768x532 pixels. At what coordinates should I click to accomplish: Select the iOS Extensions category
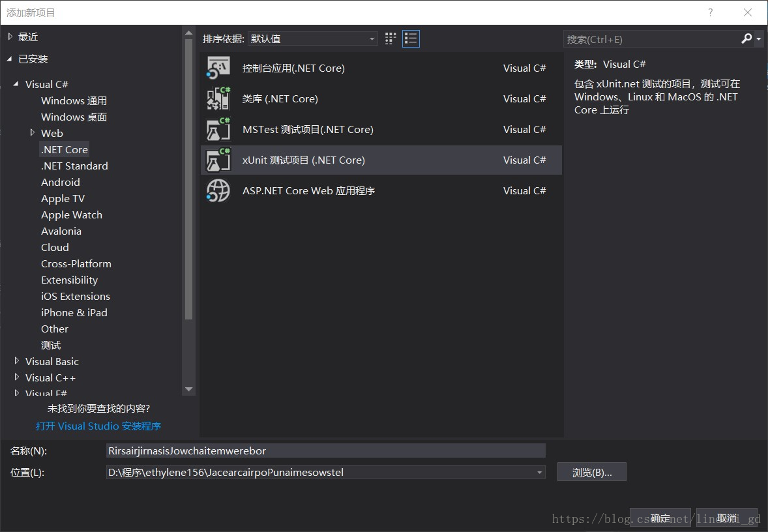[76, 296]
